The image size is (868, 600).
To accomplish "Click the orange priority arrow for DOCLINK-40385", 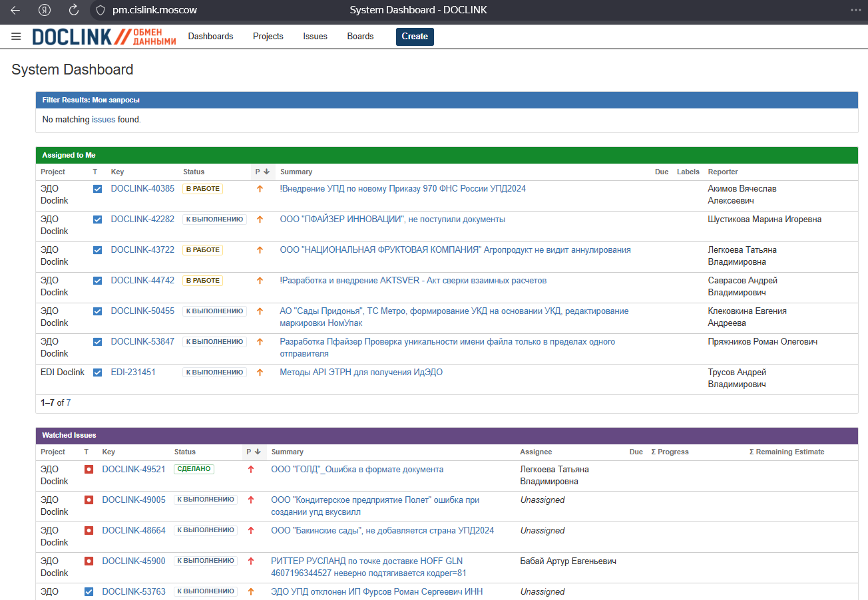I will click(x=260, y=189).
